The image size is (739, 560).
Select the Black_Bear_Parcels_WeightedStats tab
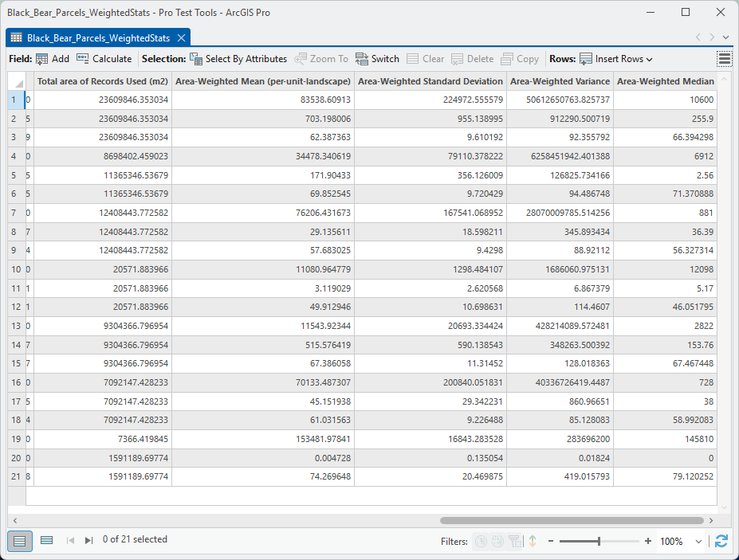point(98,38)
